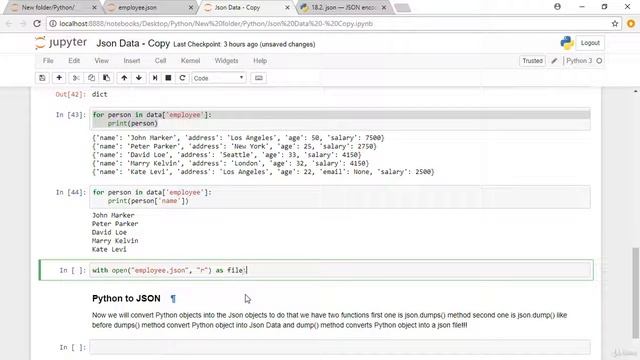640x360 pixels.
Task: Open a new browser tab
Action: coord(402,7)
